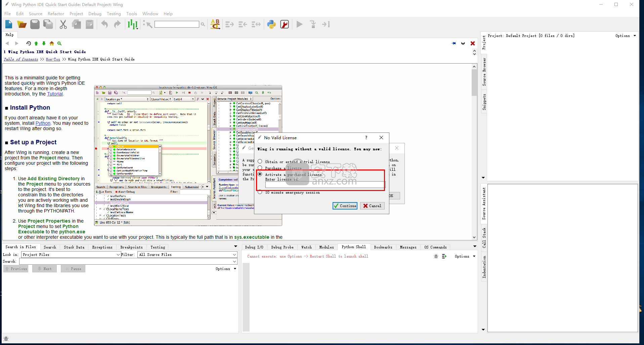The width and height of the screenshot is (644, 345).
Task: Open the Tutorial link
Action: [55, 94]
